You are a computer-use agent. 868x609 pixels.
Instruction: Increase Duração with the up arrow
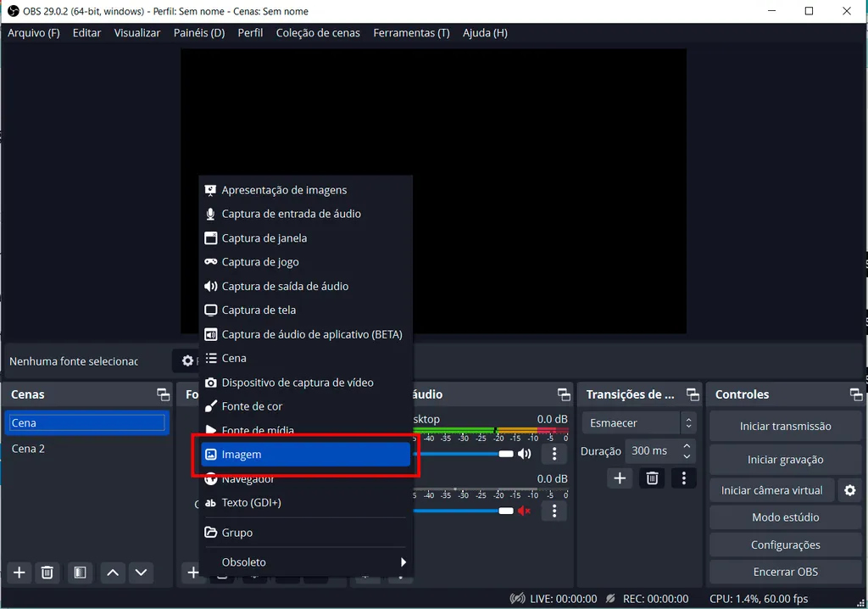(x=687, y=446)
